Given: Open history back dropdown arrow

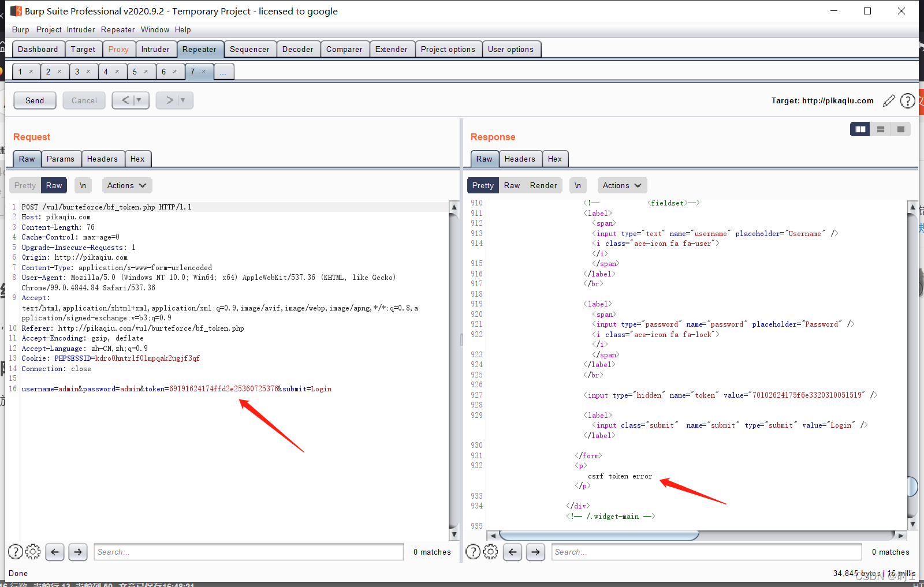Looking at the screenshot, I should pyautogui.click(x=139, y=100).
